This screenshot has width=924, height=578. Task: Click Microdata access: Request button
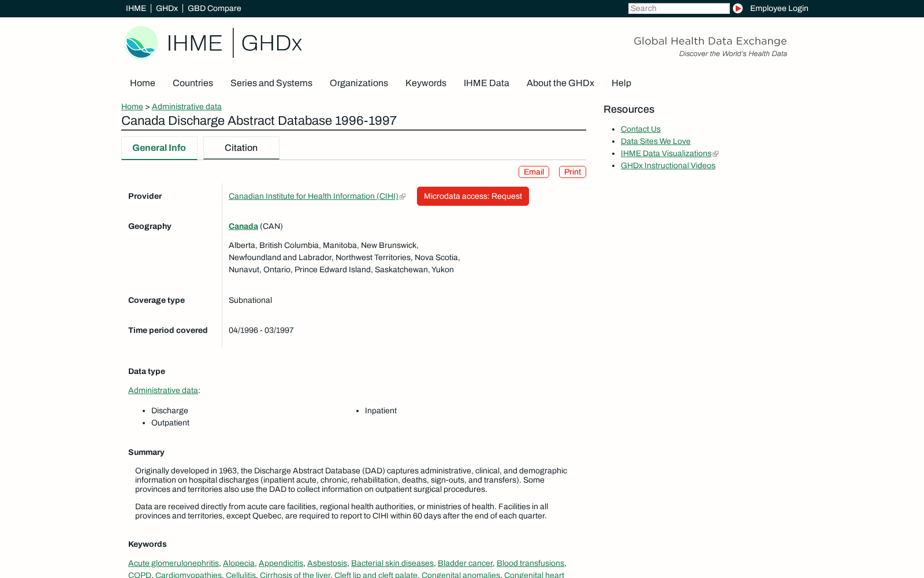tap(473, 197)
